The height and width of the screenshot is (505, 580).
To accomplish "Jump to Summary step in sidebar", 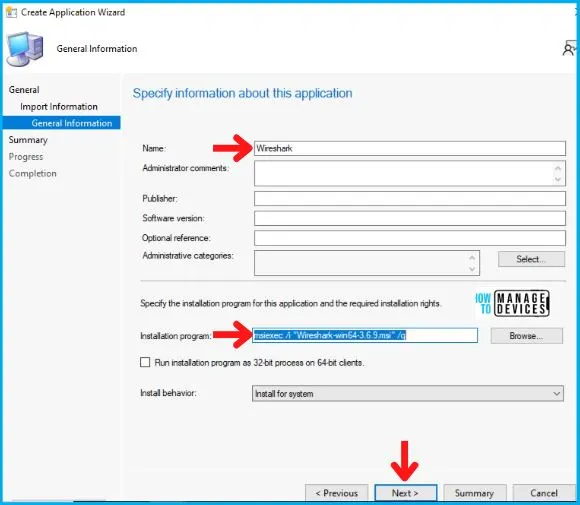I will 28,140.
